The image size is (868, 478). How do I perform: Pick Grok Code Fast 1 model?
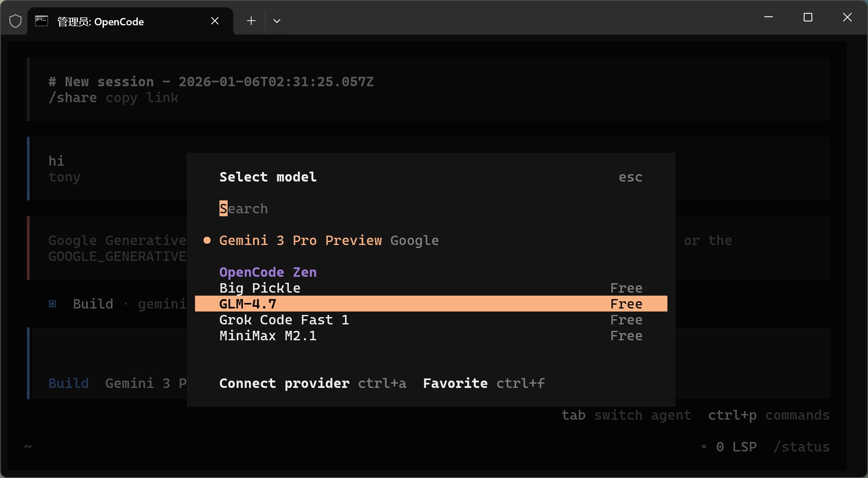pyautogui.click(x=284, y=320)
